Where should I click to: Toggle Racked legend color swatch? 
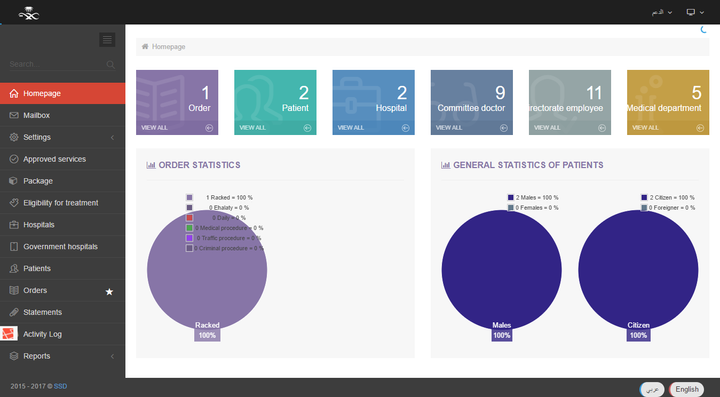click(x=189, y=198)
